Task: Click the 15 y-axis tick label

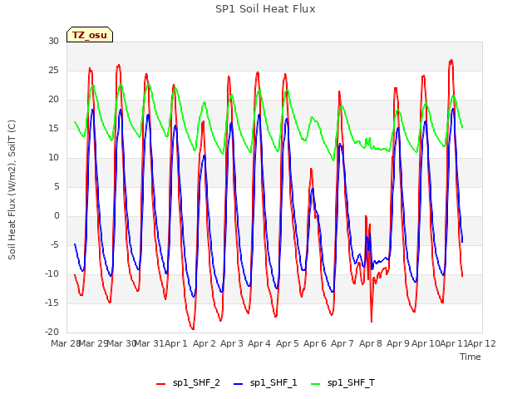Action: click(x=53, y=128)
